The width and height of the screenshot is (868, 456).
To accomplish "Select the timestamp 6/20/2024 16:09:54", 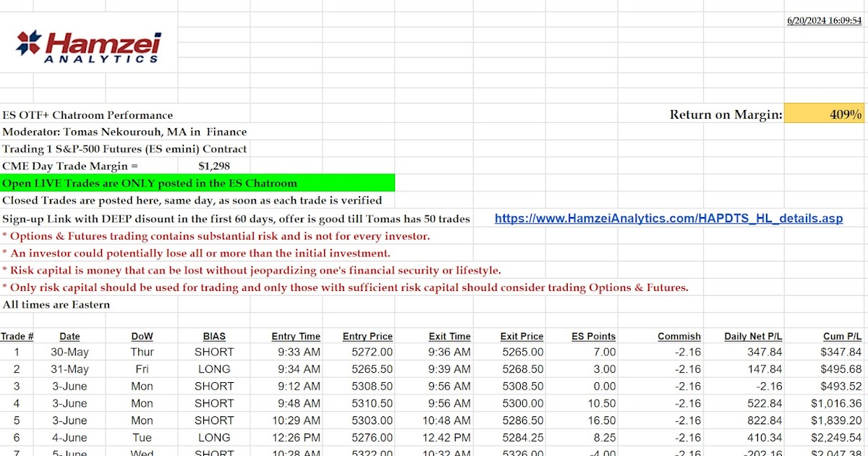I will (824, 21).
